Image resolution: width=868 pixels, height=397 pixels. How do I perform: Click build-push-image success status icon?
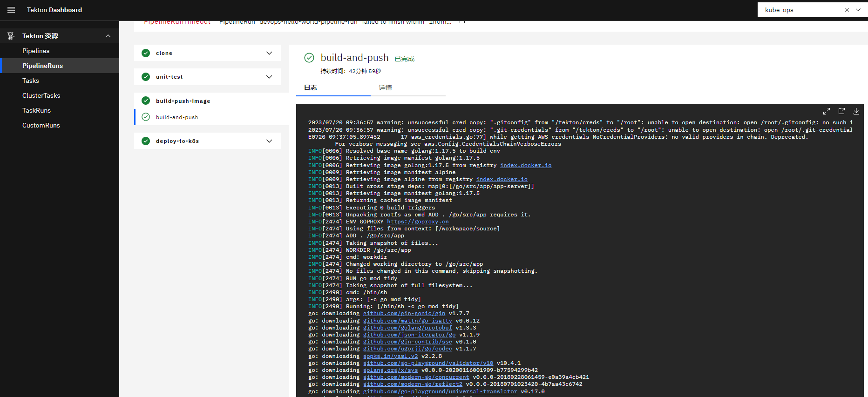pos(146,101)
